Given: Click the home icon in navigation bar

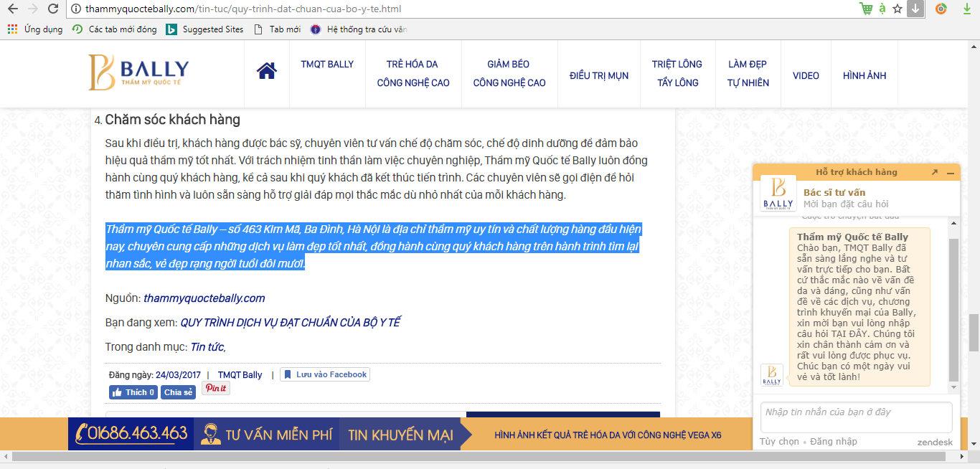Looking at the screenshot, I should [267, 72].
